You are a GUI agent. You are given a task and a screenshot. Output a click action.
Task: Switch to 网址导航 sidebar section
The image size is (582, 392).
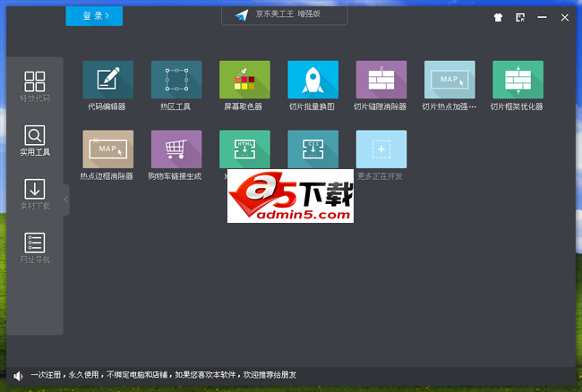(35, 248)
